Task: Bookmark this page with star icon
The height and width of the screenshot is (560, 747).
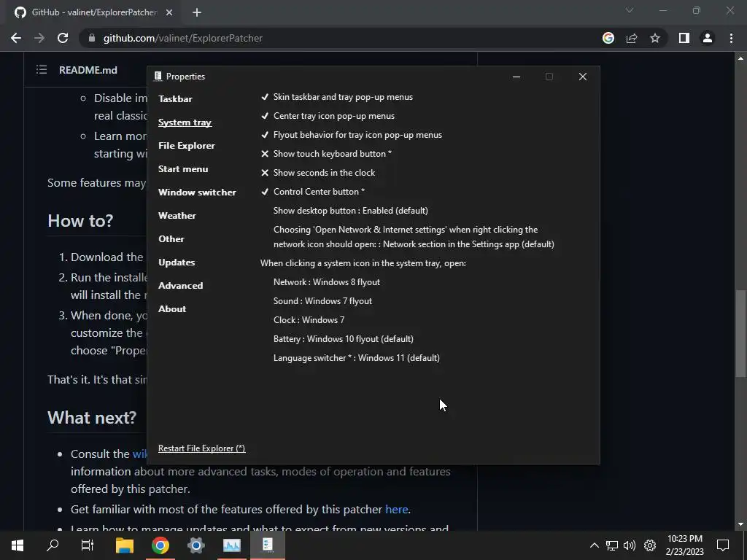Action: pyautogui.click(x=655, y=38)
